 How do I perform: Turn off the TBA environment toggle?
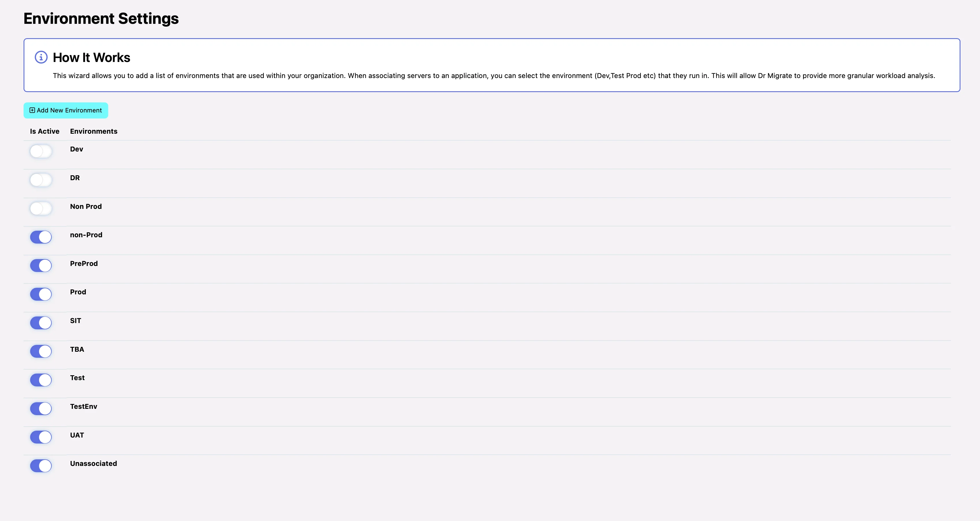[41, 351]
